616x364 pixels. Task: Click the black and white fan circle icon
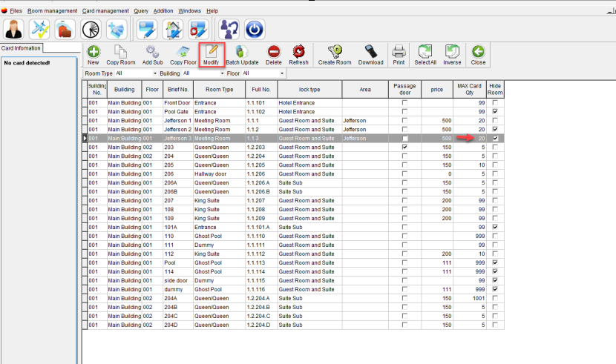click(91, 30)
